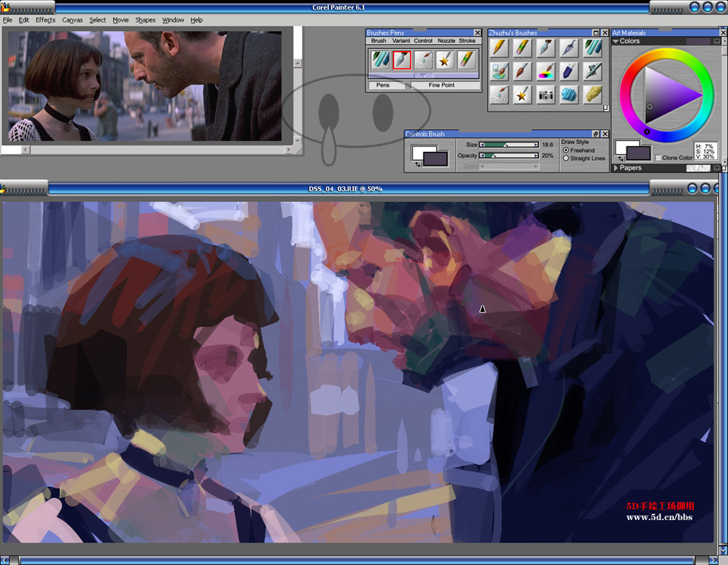Select the airbrush icon
The height and width of the screenshot is (565, 728).
pyautogui.click(x=593, y=71)
